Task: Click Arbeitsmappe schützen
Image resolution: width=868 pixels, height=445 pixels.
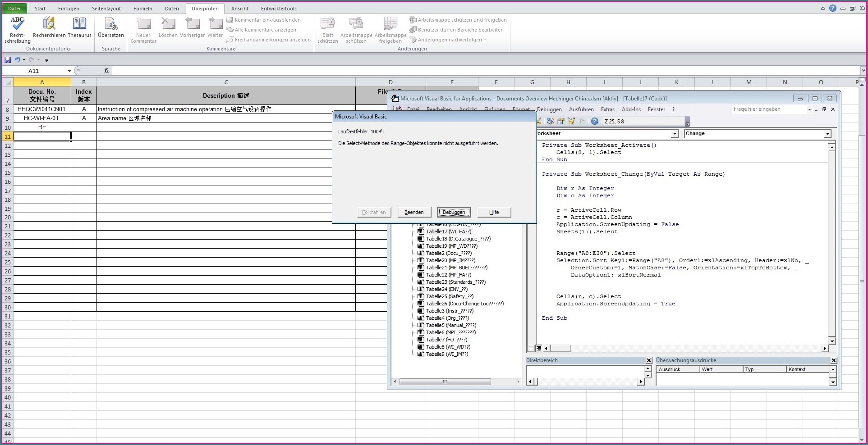Action: pos(356,30)
